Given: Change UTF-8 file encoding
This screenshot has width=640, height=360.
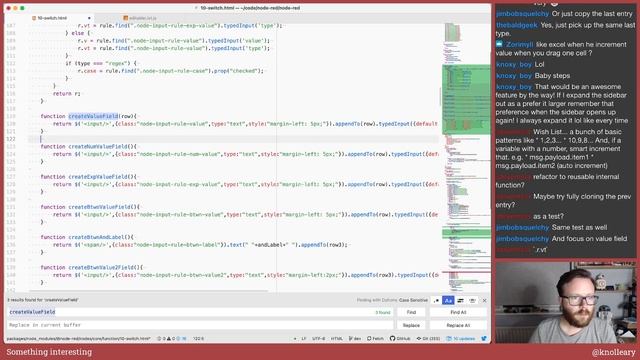Looking at the screenshot, I should [x=318, y=339].
